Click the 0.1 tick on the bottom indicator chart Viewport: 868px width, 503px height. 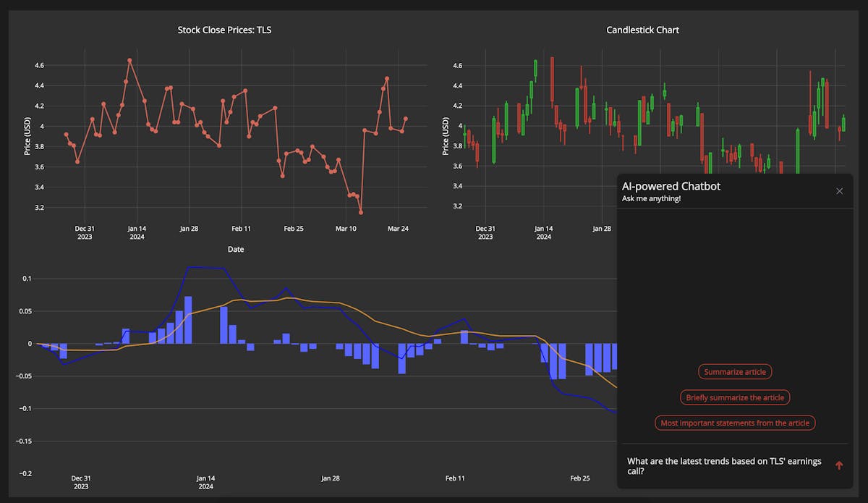click(x=25, y=279)
